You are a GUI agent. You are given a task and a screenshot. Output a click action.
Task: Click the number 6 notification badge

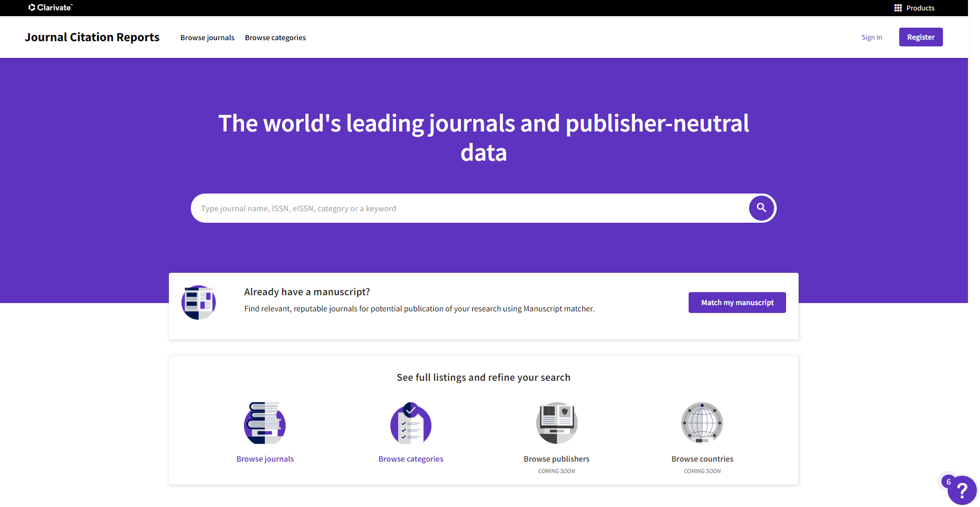(x=949, y=482)
